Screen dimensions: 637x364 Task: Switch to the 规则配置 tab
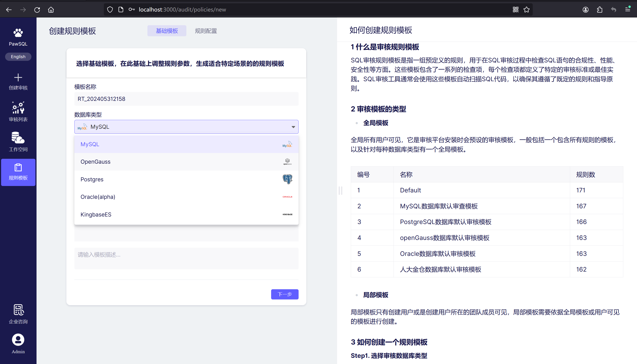click(206, 31)
